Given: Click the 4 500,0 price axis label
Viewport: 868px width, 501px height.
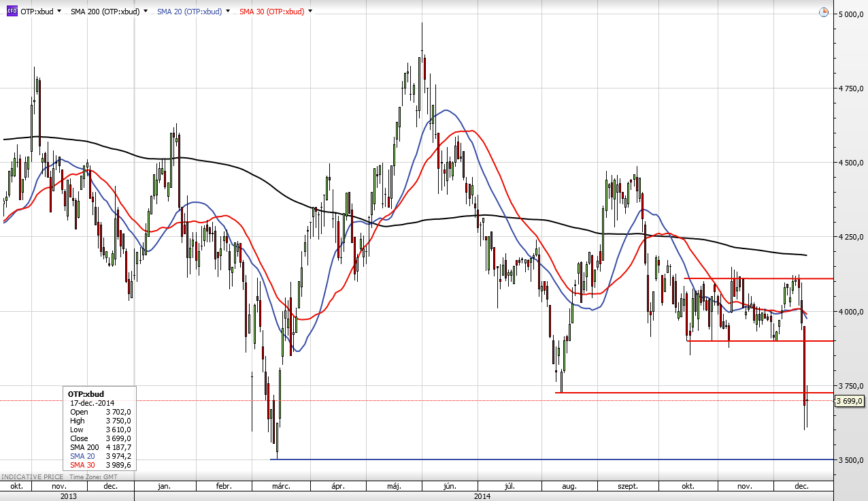Looking at the screenshot, I should coord(852,163).
